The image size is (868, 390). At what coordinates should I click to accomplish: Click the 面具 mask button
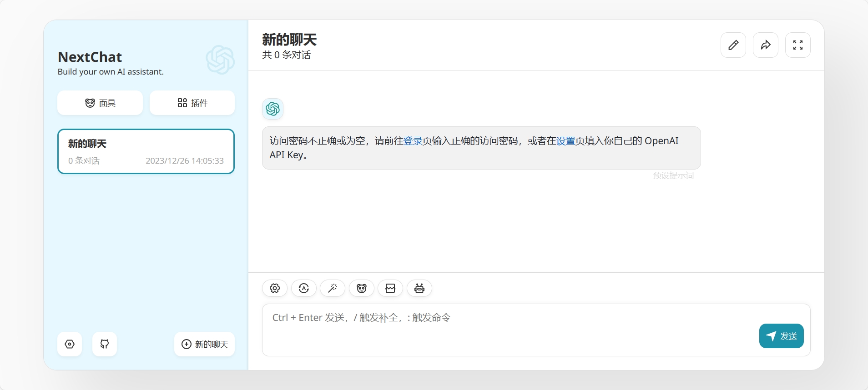click(x=100, y=103)
